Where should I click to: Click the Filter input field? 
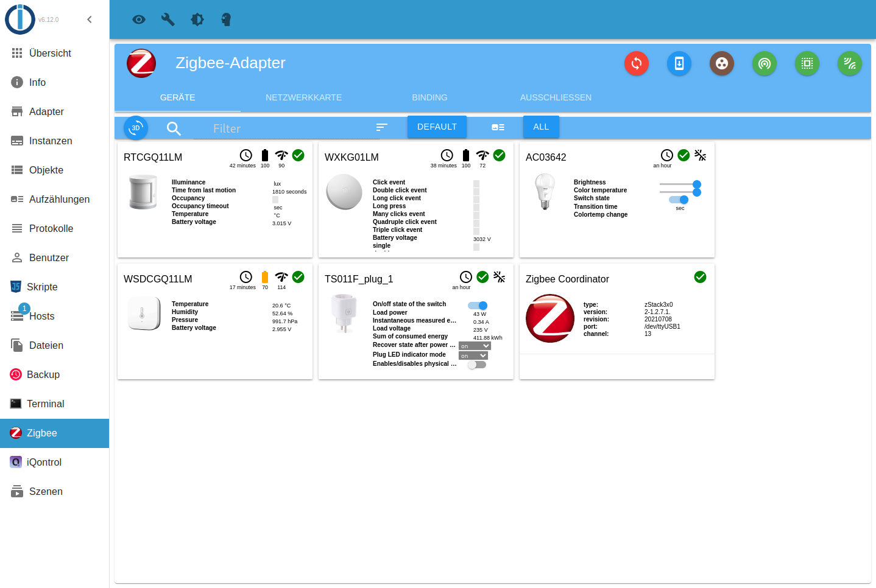coord(286,128)
